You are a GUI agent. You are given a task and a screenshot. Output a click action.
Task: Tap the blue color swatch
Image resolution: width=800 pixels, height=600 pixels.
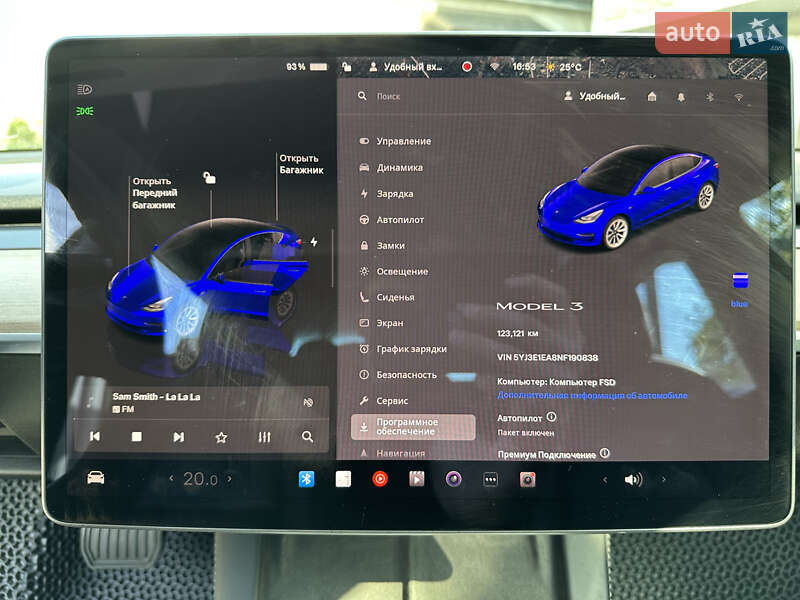pos(740,281)
